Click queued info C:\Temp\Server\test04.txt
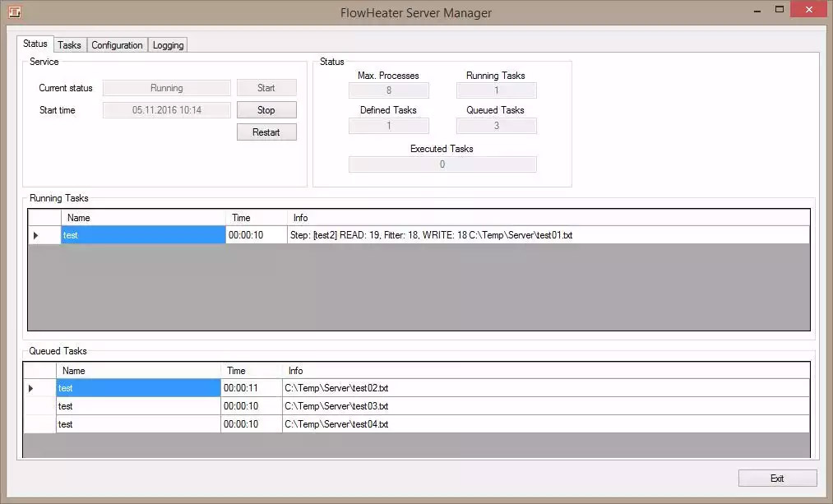This screenshot has width=833, height=504. click(x=546, y=424)
